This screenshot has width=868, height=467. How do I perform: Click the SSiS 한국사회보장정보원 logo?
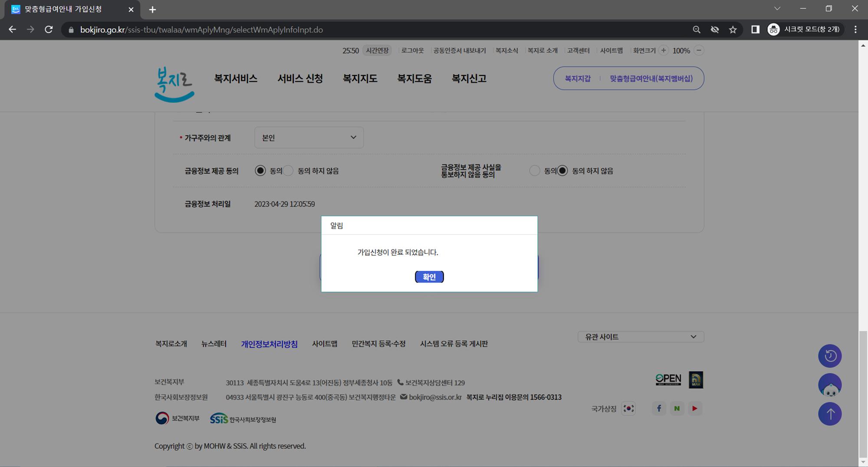coord(243,419)
